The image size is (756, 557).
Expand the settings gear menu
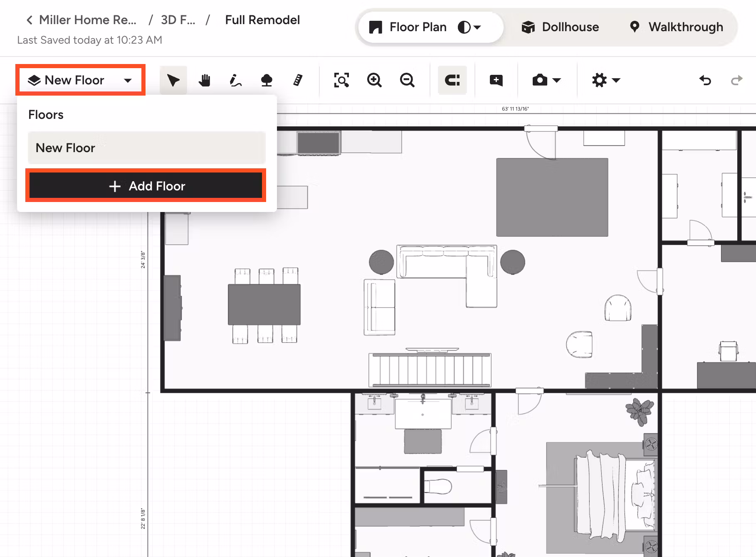click(x=605, y=80)
